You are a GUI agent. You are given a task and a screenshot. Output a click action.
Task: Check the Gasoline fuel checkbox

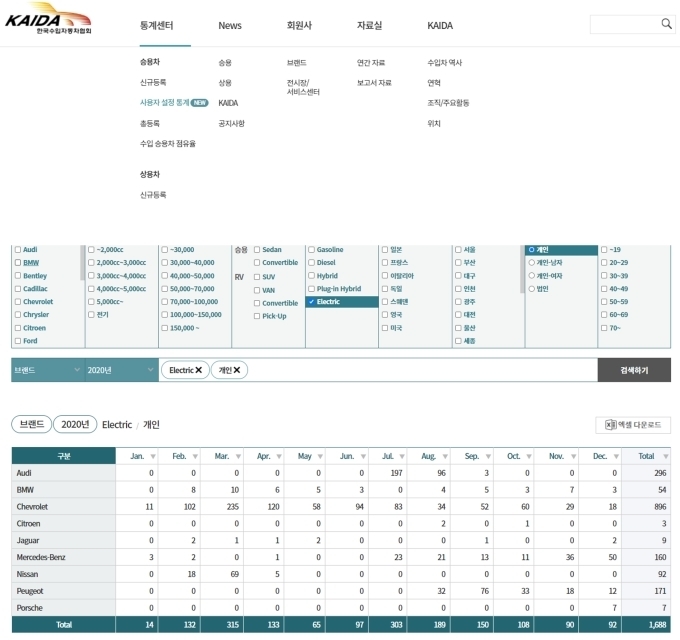(x=311, y=249)
